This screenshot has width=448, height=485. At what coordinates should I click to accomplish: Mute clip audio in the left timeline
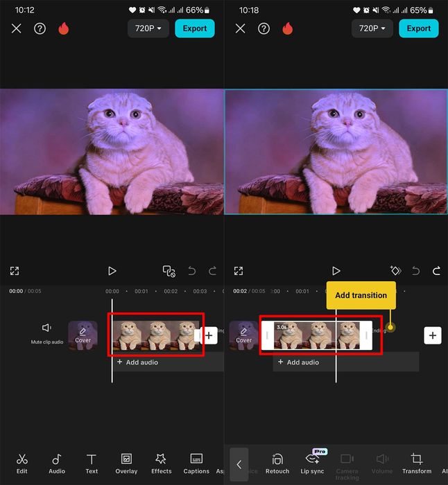pos(46,333)
